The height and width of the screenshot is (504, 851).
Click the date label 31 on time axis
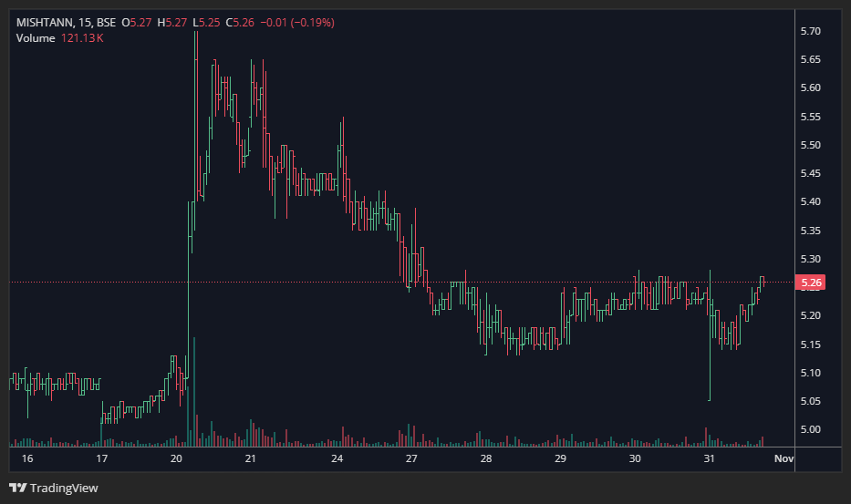coord(709,458)
